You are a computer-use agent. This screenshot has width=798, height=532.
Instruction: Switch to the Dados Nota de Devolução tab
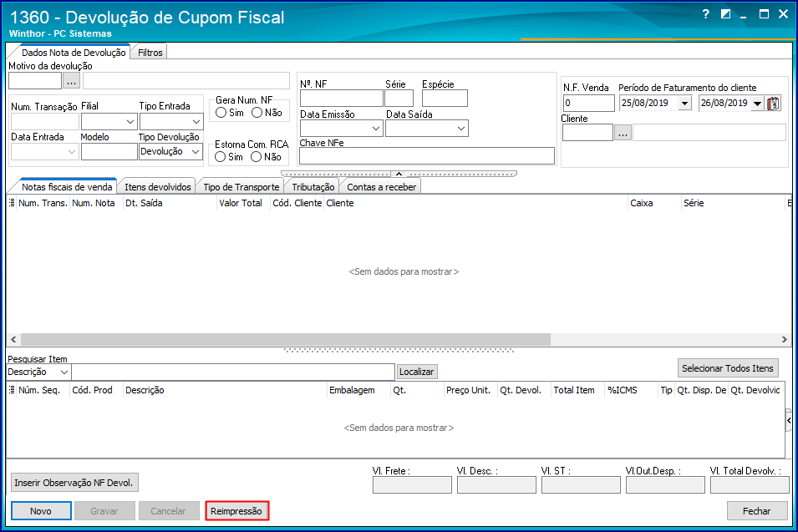click(x=74, y=53)
